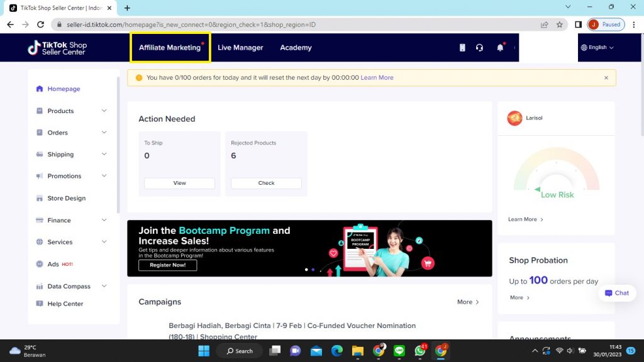Click the browser bookmark star icon
Image resolution: width=644 pixels, height=362 pixels.
[x=559, y=25]
